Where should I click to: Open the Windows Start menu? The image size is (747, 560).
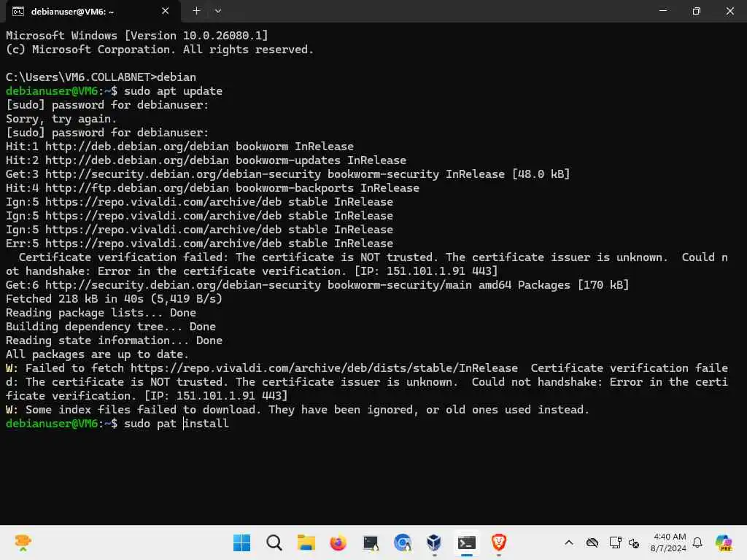coord(241,542)
